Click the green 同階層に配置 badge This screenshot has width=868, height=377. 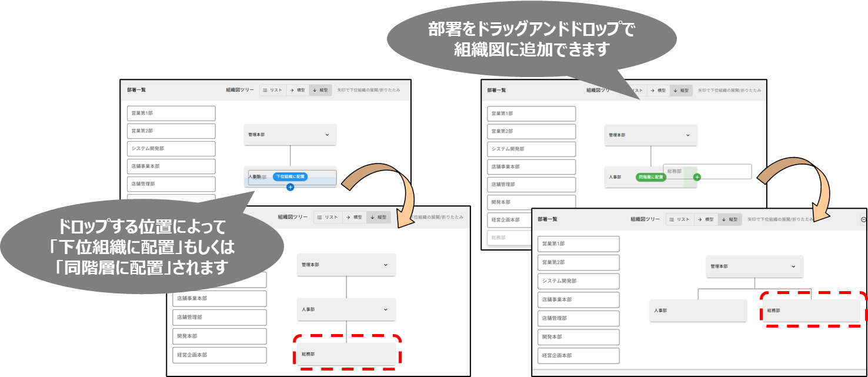coord(650,176)
